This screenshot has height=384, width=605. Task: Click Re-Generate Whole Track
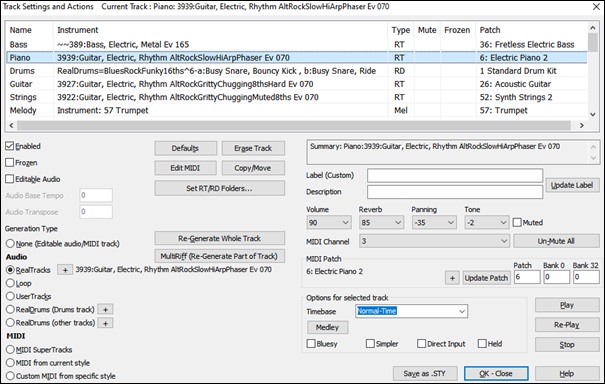pyautogui.click(x=220, y=239)
